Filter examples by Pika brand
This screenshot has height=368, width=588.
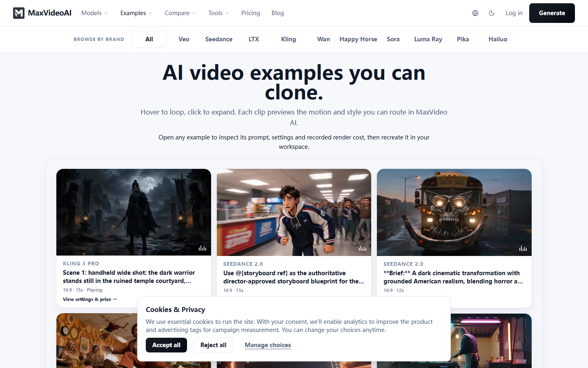coord(463,39)
